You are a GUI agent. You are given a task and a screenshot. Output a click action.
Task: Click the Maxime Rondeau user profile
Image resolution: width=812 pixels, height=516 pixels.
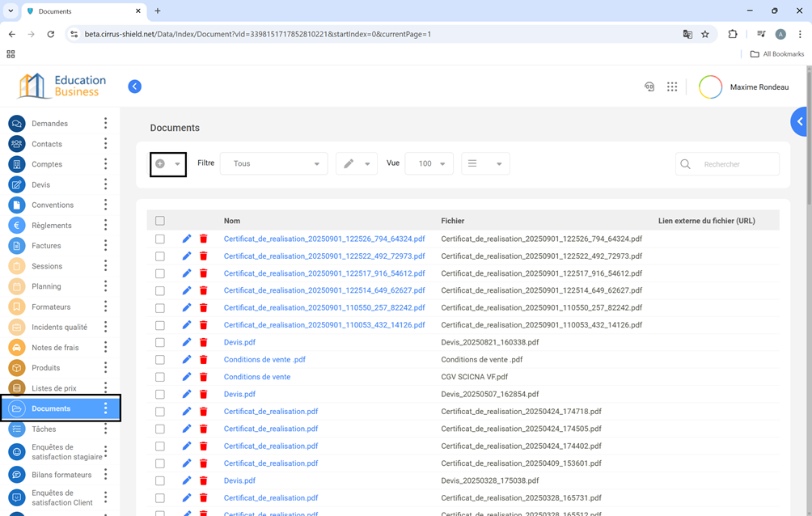[x=759, y=87]
